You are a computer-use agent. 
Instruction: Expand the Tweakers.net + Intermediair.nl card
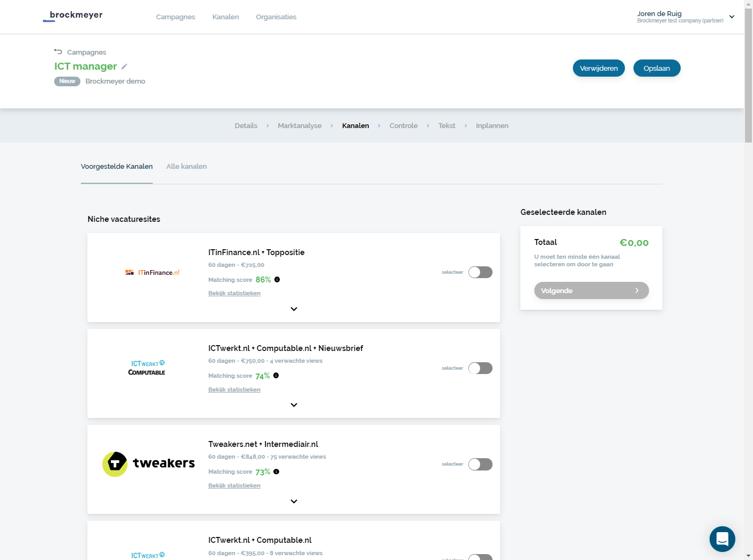tap(294, 502)
